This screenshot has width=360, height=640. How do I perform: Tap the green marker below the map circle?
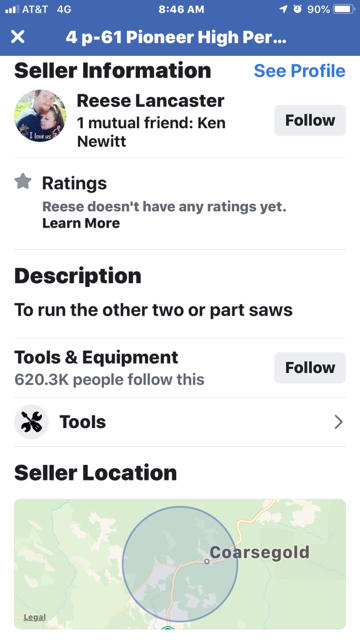point(167,627)
